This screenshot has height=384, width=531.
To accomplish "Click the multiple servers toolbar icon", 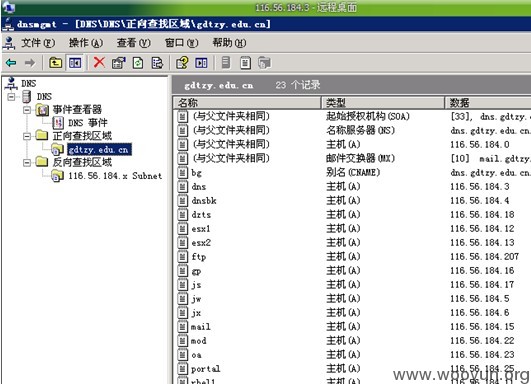I will point(264,63).
